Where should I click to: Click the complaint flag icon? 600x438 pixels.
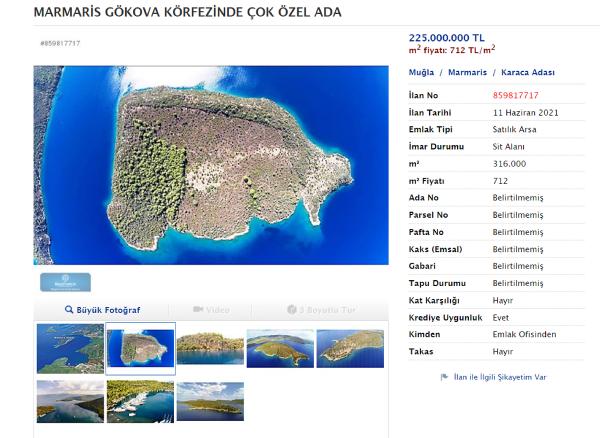444,377
